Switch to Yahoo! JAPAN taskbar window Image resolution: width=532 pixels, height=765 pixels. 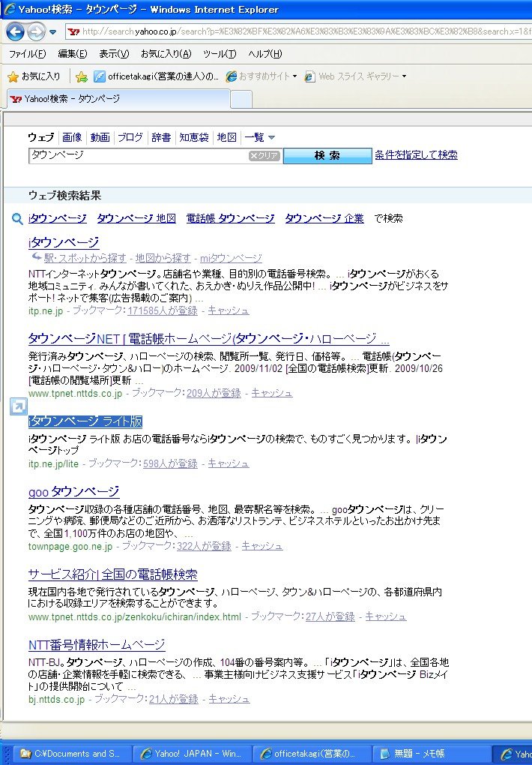point(192,754)
